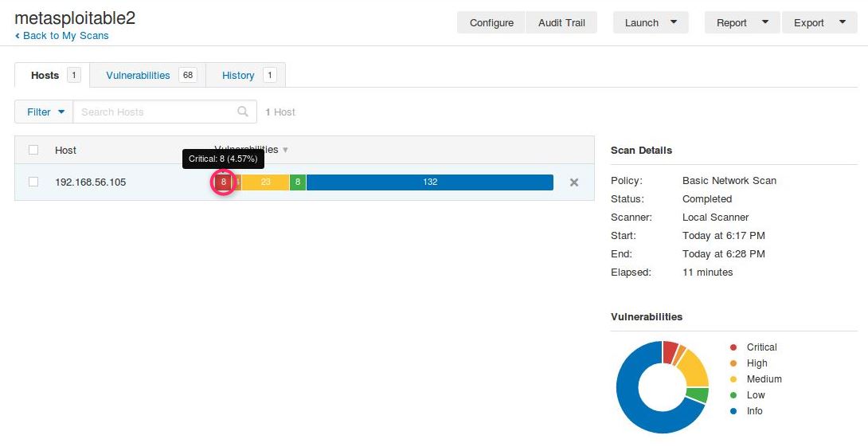The image size is (868, 447).
Task: Tick the header select-all hosts checkbox
Action: [x=33, y=150]
